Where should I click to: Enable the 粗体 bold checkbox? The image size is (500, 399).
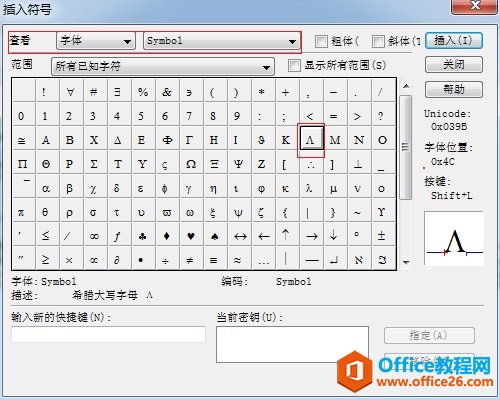click(x=321, y=41)
